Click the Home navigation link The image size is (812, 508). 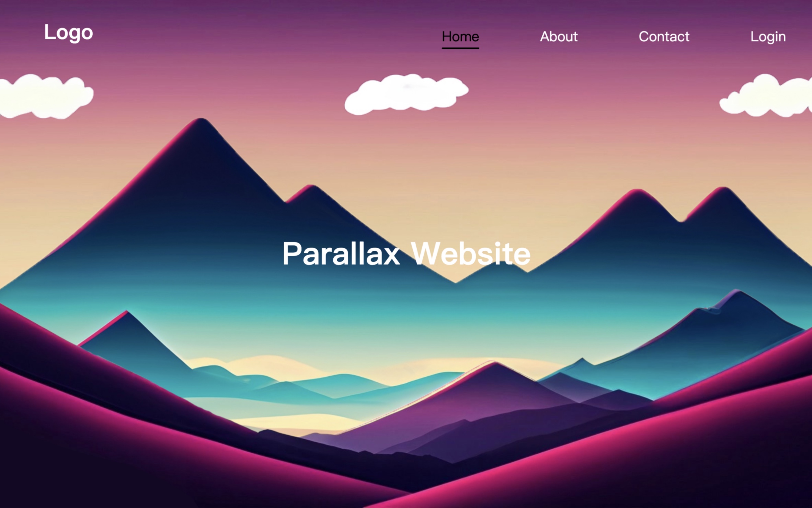(460, 36)
